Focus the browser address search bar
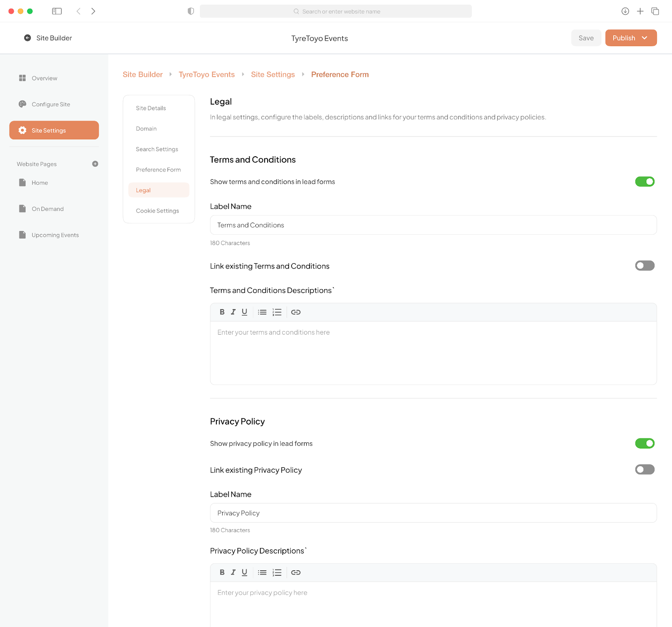The image size is (672, 627). pos(336,11)
